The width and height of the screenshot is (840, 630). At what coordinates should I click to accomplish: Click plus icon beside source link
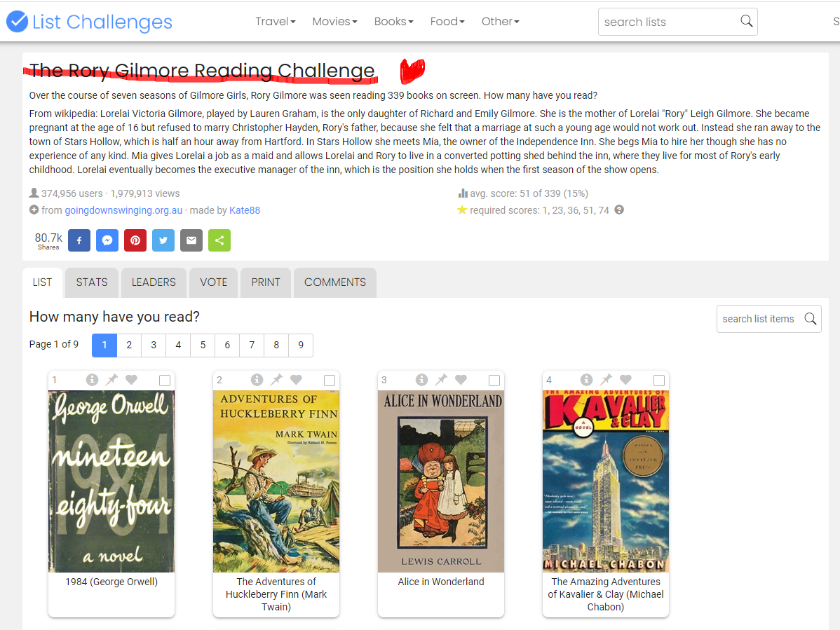click(34, 210)
